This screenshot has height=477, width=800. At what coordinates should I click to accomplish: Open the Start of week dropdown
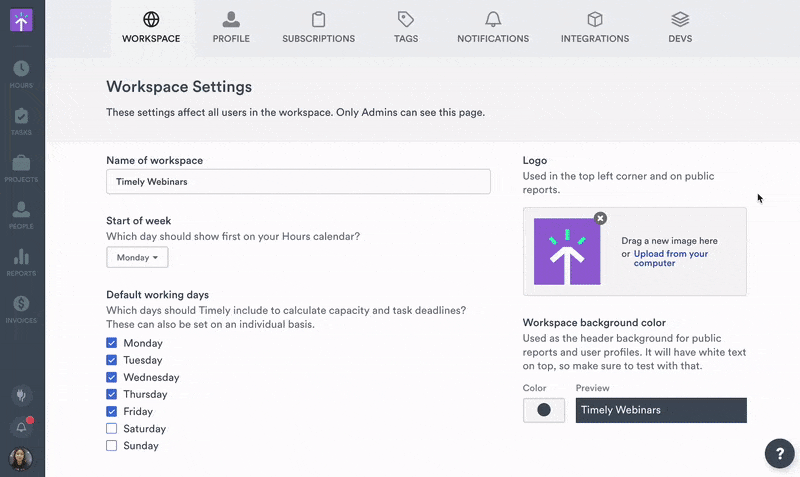[137, 257]
